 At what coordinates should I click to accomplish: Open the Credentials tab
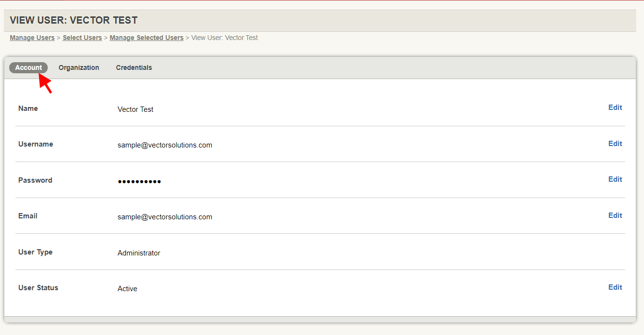134,67
